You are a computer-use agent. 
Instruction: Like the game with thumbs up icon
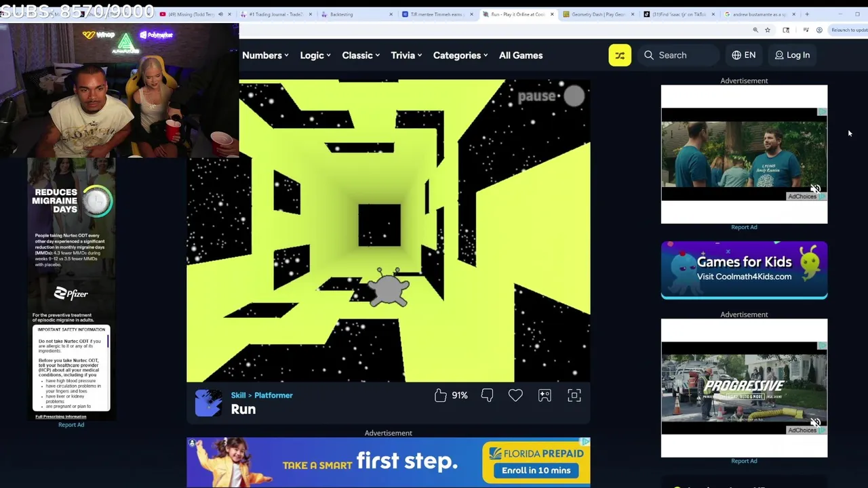pyautogui.click(x=441, y=395)
